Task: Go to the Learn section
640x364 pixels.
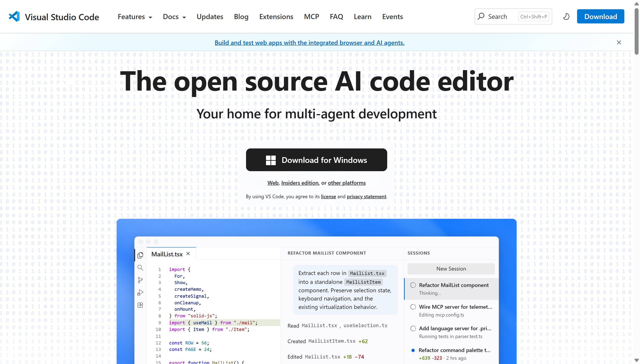Action: (x=362, y=17)
